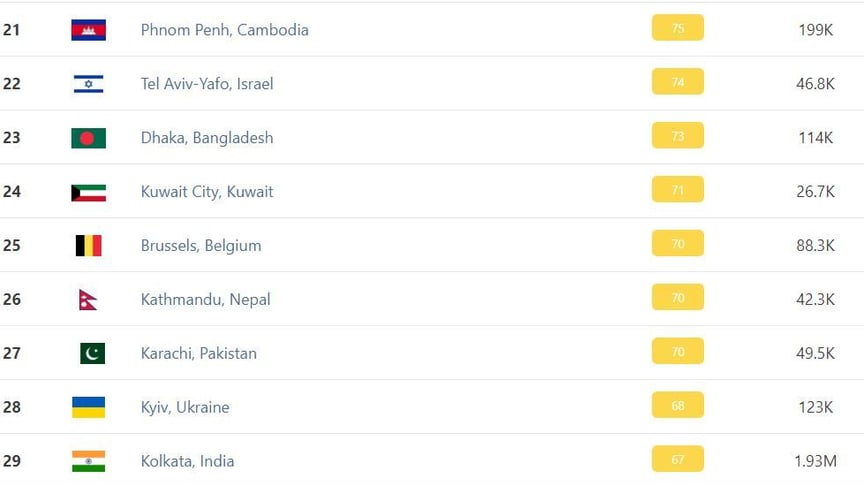The width and height of the screenshot is (864, 486).
Task: Click the Israel flag icon
Action: pos(88,84)
